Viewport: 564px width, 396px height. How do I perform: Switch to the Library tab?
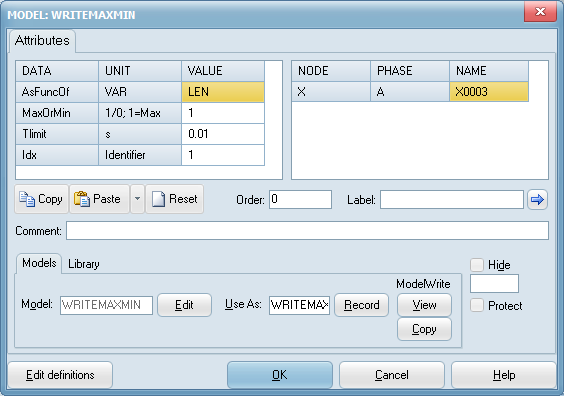tap(83, 264)
